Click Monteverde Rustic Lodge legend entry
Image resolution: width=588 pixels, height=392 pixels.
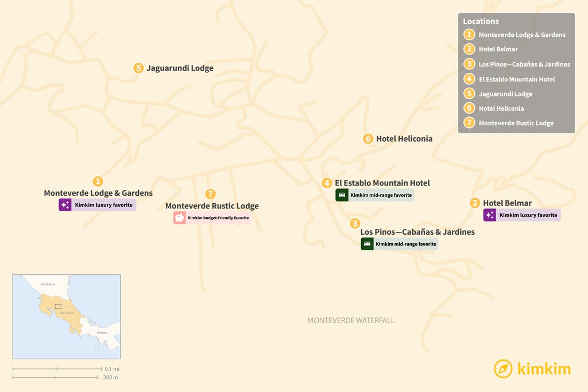(x=516, y=123)
